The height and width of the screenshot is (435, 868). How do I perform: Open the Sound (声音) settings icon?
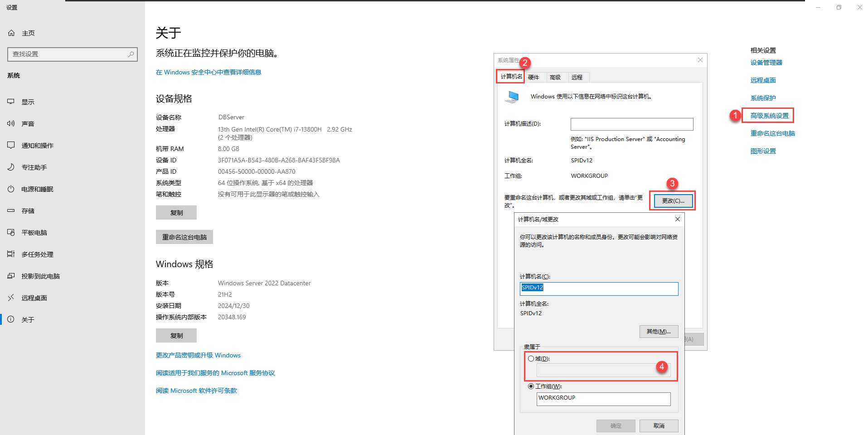tap(11, 123)
